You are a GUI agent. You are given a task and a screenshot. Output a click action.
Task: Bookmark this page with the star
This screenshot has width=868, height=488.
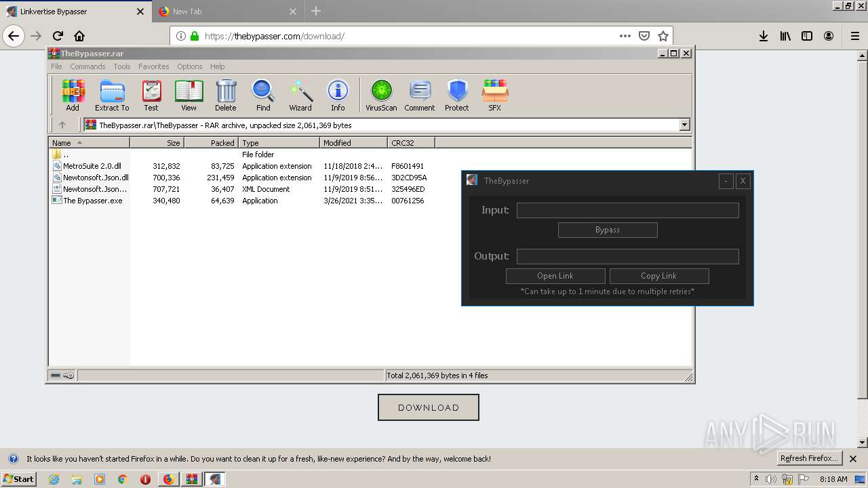663,36
